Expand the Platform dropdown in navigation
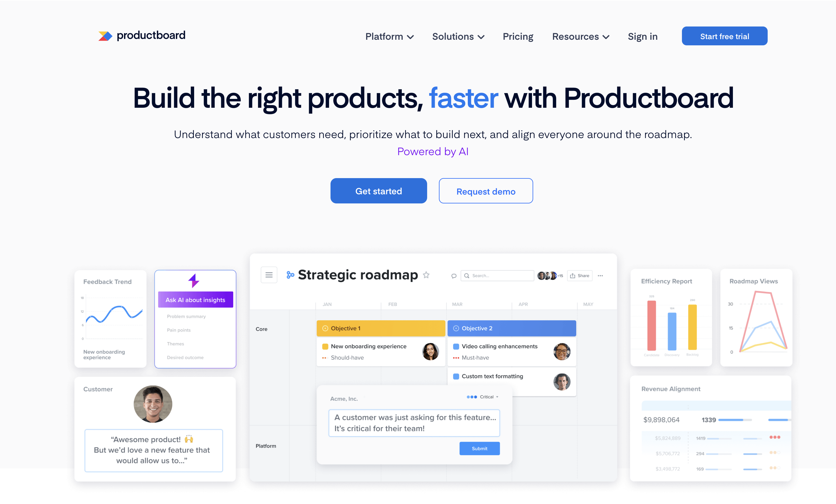 388,36
